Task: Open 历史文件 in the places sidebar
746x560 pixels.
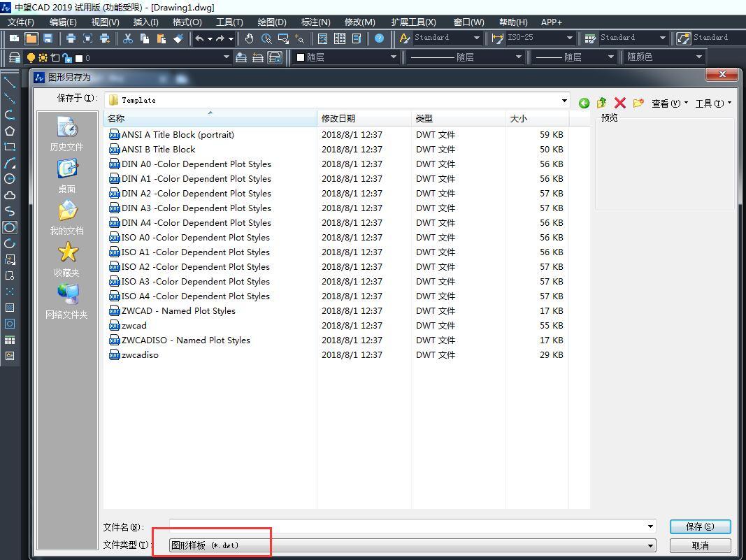Action: (x=66, y=134)
